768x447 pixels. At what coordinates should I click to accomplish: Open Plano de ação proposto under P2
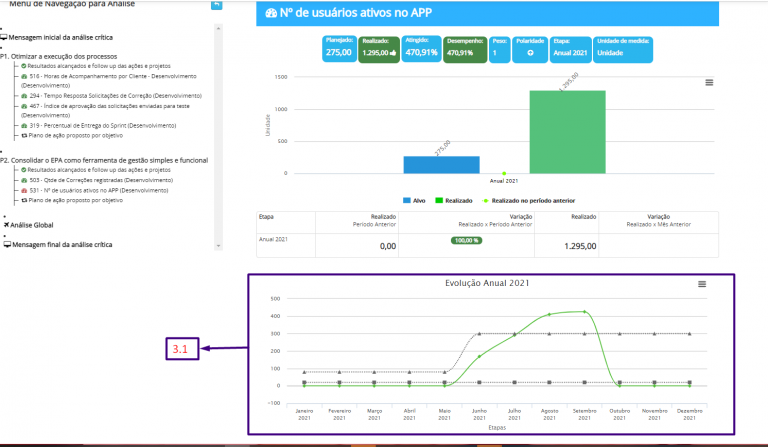(75, 200)
